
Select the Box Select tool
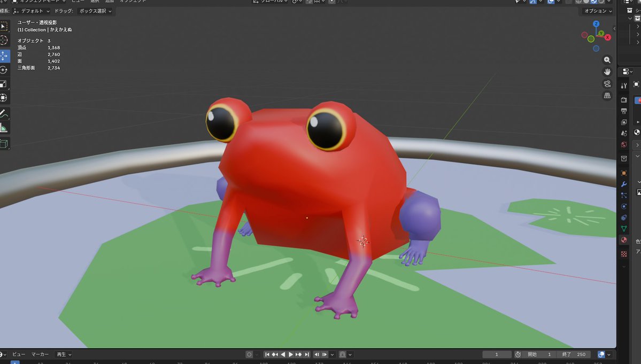click(x=4, y=27)
